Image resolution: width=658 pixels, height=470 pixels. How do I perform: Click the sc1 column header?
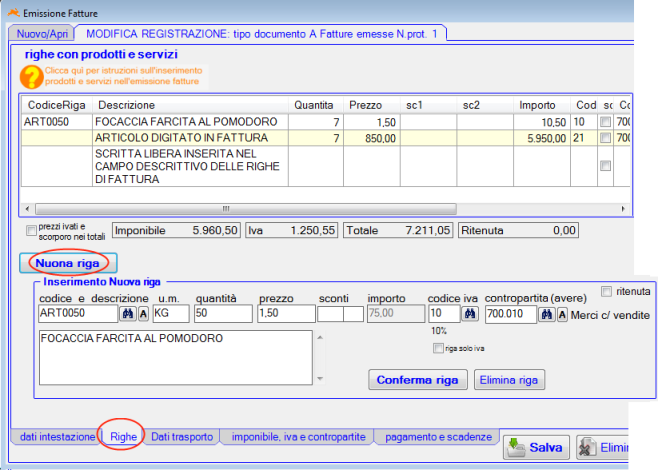click(x=428, y=105)
